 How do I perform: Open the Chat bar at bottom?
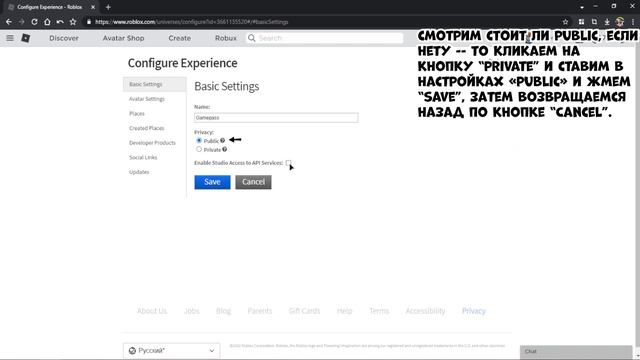tap(576, 351)
